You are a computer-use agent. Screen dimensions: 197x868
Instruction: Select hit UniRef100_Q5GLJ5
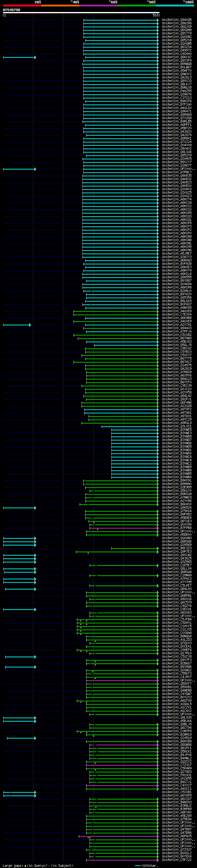tap(177, 345)
